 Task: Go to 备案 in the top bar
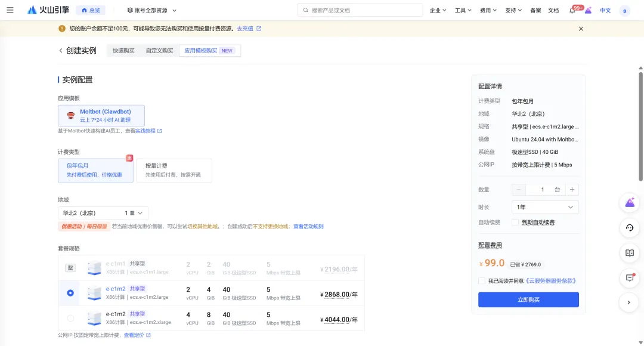(x=535, y=10)
